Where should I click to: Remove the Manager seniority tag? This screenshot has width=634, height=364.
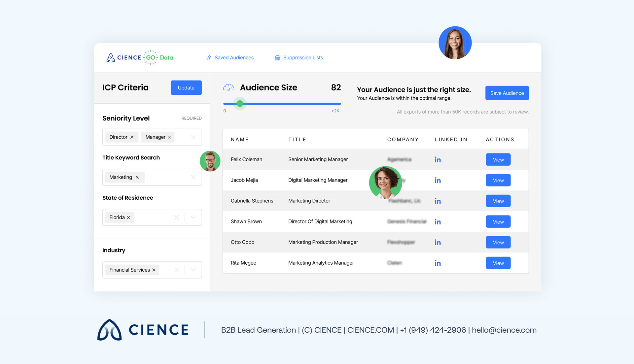[169, 137]
